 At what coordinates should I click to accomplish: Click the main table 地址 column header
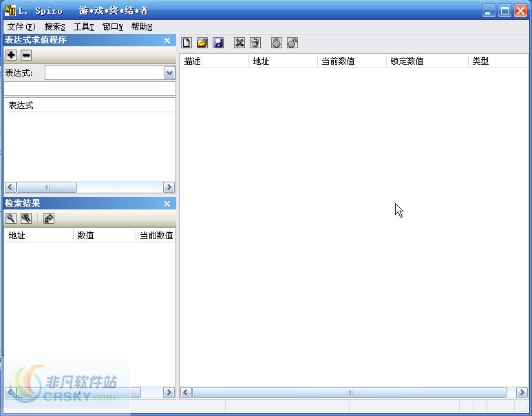[x=284, y=61]
